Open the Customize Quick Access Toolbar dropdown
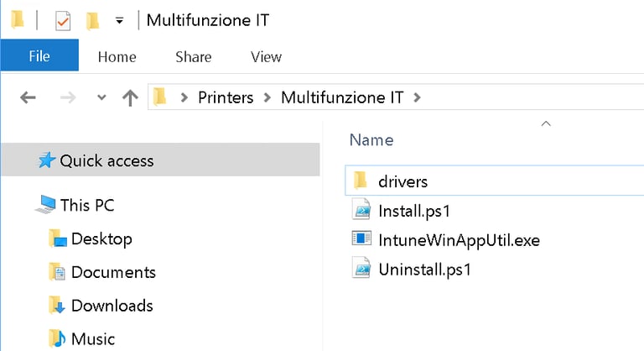The width and height of the screenshot is (644, 351). pos(119,21)
